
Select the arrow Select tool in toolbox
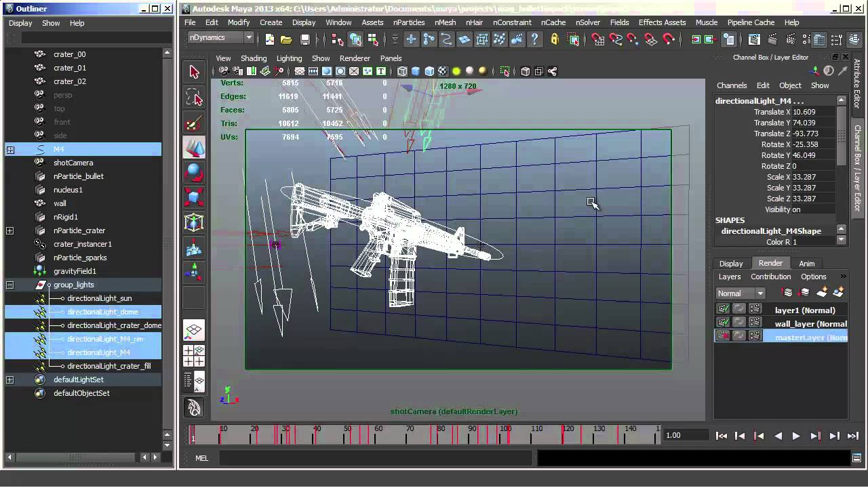(194, 72)
